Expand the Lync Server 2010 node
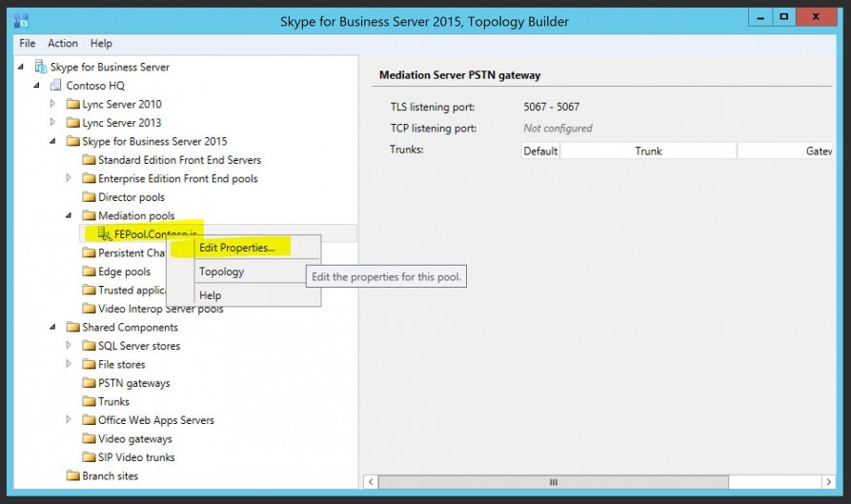 (x=52, y=103)
